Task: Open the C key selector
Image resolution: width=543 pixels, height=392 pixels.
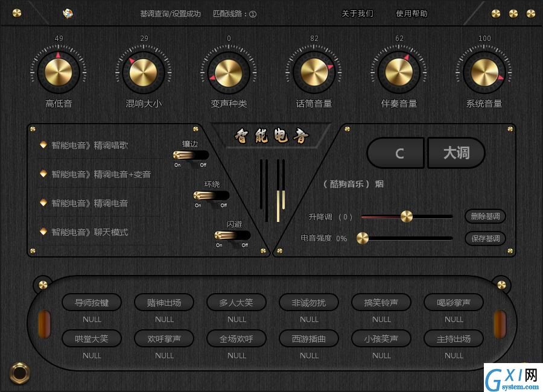Action: tap(395, 153)
